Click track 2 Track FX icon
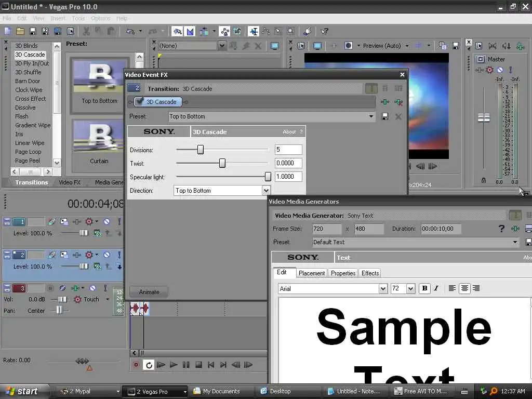This screenshot has width=532, height=399. pyautogui.click(x=77, y=255)
